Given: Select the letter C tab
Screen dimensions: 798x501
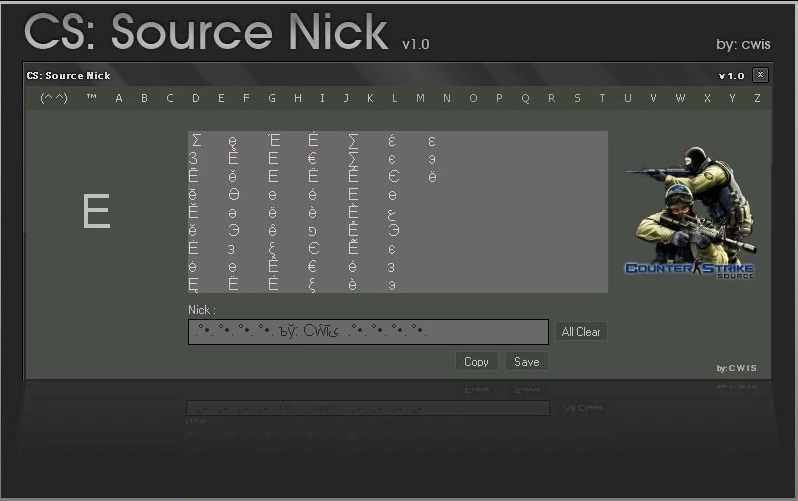Looking at the screenshot, I should 170,98.
